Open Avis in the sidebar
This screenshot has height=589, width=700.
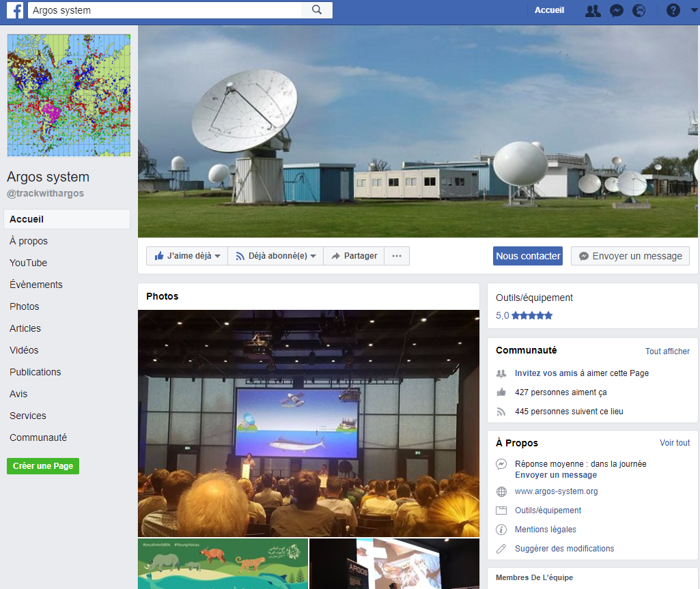tap(18, 394)
